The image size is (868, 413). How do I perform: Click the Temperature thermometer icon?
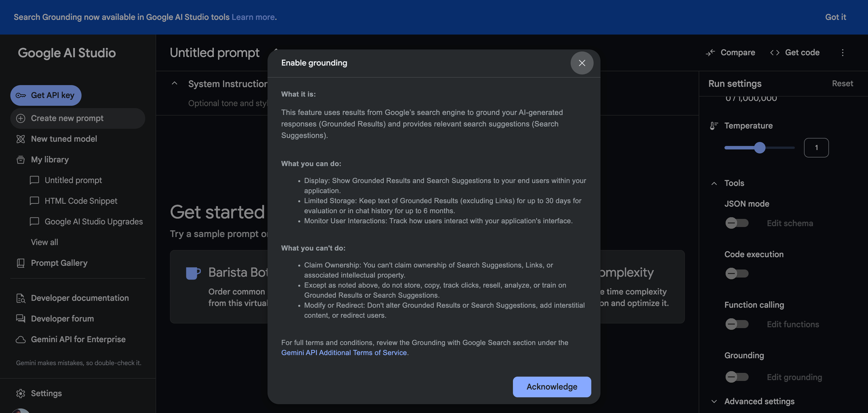tap(714, 126)
